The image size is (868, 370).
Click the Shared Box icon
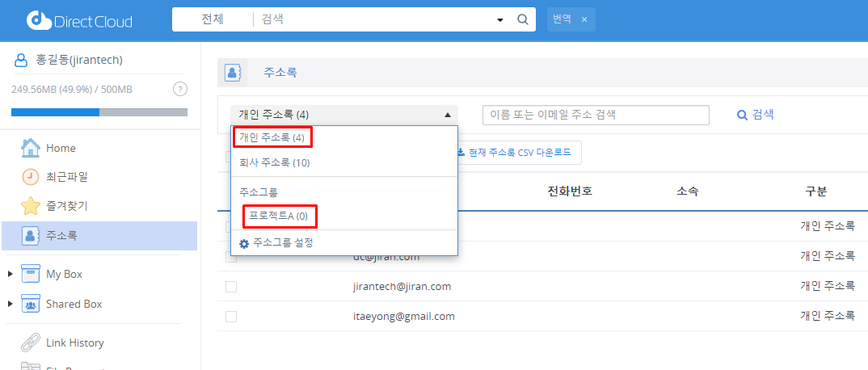pyautogui.click(x=31, y=304)
